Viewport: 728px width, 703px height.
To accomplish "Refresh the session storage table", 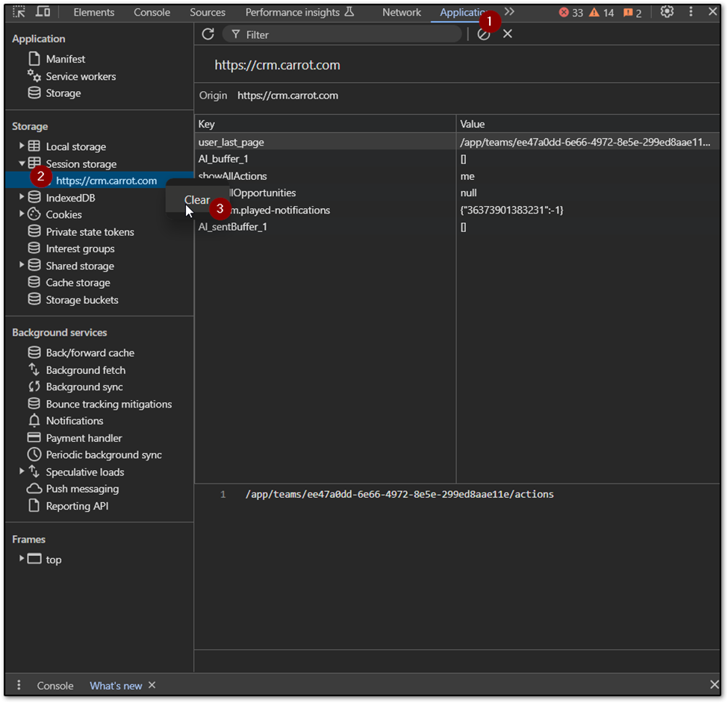I will [208, 34].
